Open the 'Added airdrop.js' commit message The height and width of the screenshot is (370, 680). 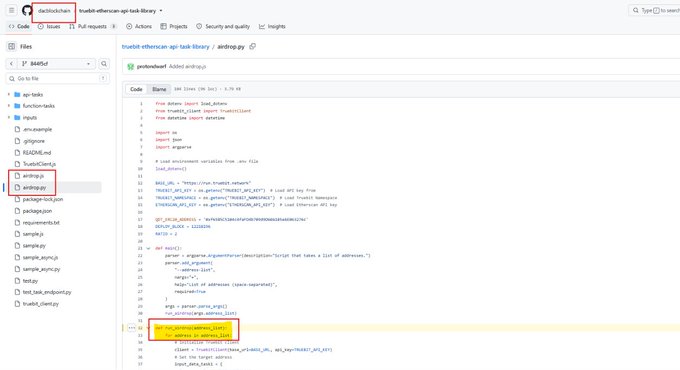(187, 66)
